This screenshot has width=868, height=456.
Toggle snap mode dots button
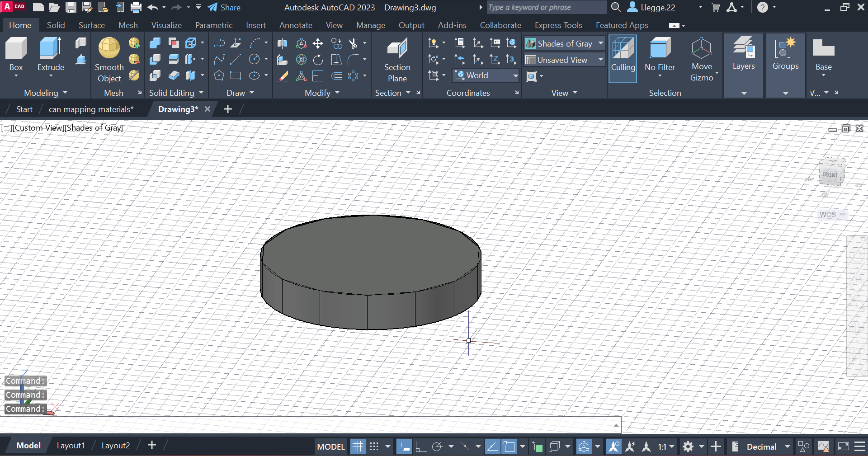point(374,447)
